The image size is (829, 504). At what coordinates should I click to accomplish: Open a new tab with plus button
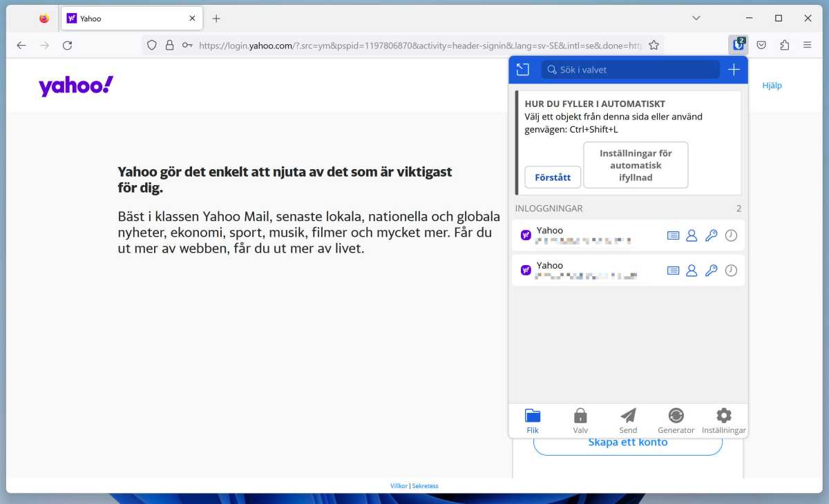[x=216, y=19]
